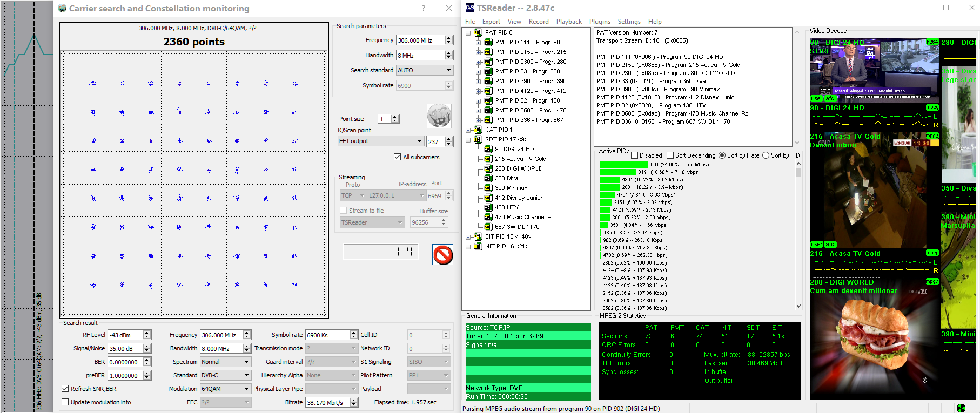Select 667 SW DL 1170 in the tree
Screen dimensions: 980x413
(x=517, y=227)
